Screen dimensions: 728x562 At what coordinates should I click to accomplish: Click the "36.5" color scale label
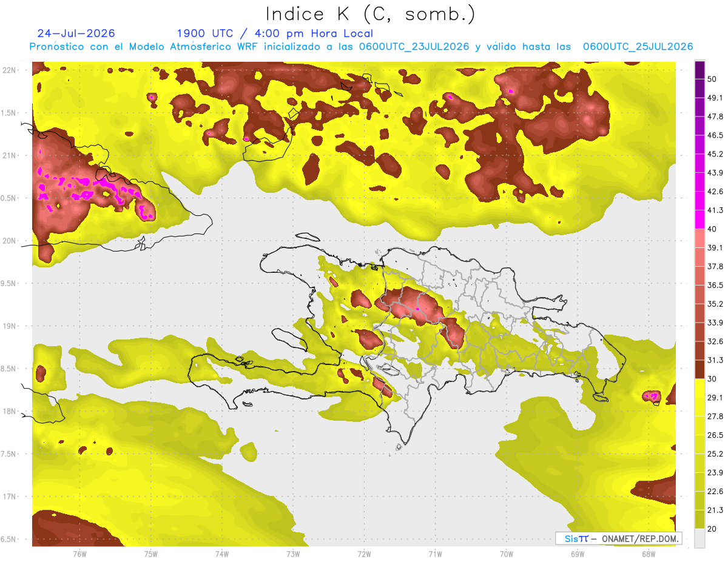click(x=715, y=285)
